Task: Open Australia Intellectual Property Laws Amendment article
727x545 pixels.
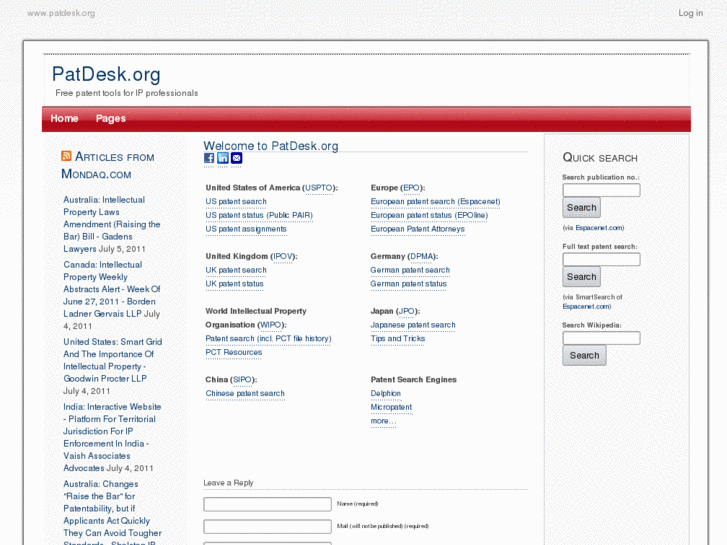Action: pyautogui.click(x=112, y=224)
